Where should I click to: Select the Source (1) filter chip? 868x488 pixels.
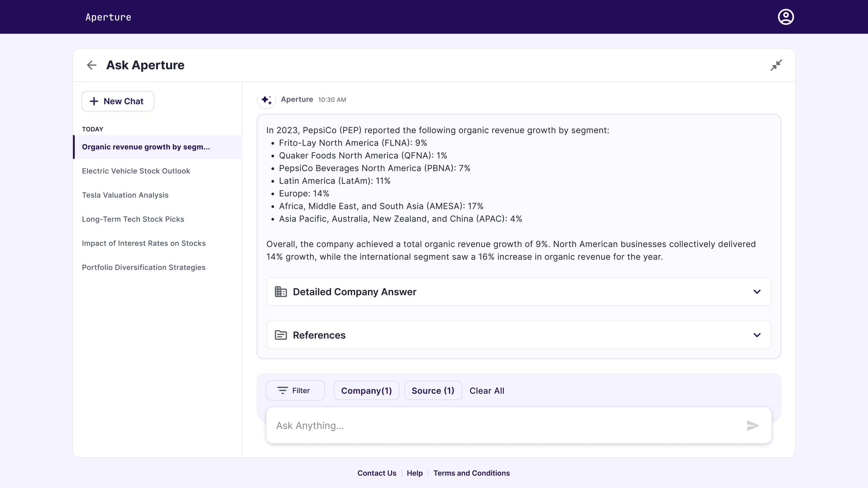click(x=433, y=390)
